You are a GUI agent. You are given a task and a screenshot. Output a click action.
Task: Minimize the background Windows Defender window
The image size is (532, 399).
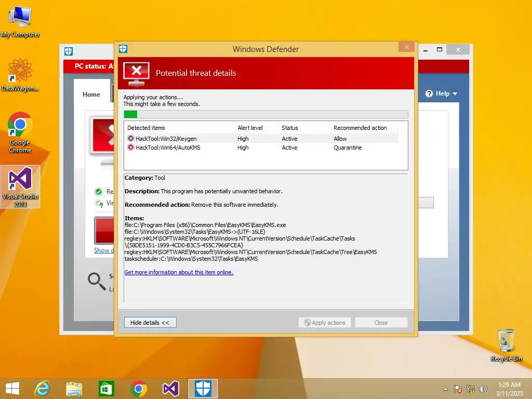425,50
